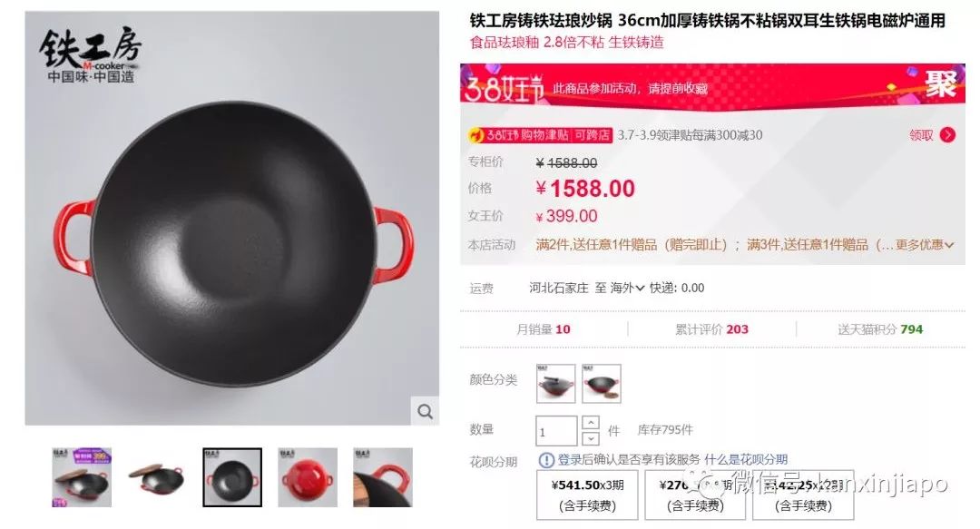Choose the ¥541.50x3期 installment option

coord(587,495)
